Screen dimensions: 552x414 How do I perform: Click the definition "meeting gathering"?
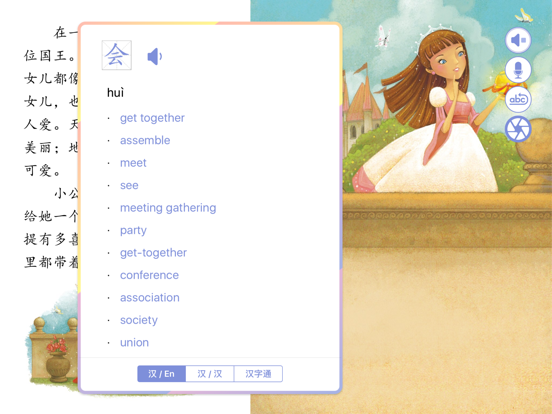point(168,208)
